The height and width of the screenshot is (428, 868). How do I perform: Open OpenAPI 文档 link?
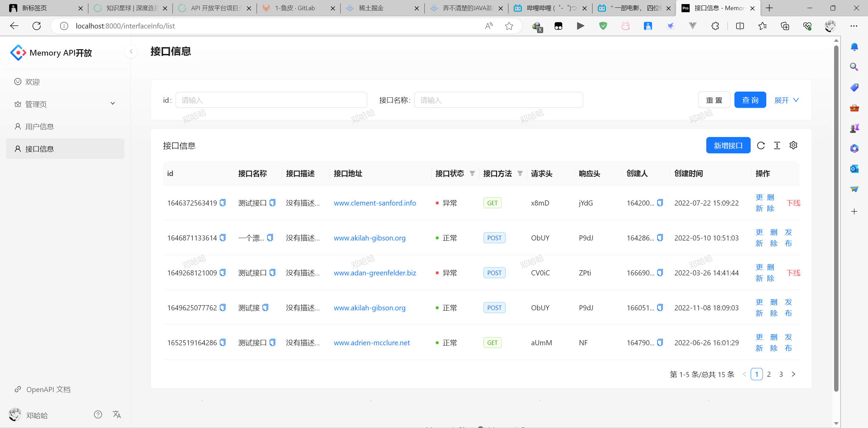(48, 389)
